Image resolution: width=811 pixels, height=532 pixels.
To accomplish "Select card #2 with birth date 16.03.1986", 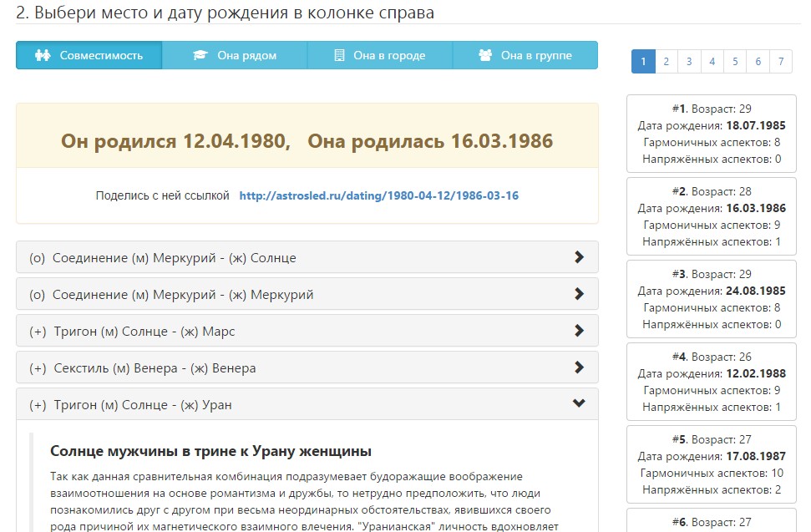I will coord(711,216).
